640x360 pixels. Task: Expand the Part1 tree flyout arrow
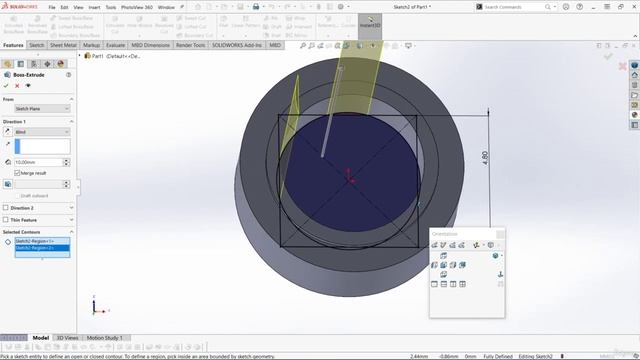(x=80, y=55)
